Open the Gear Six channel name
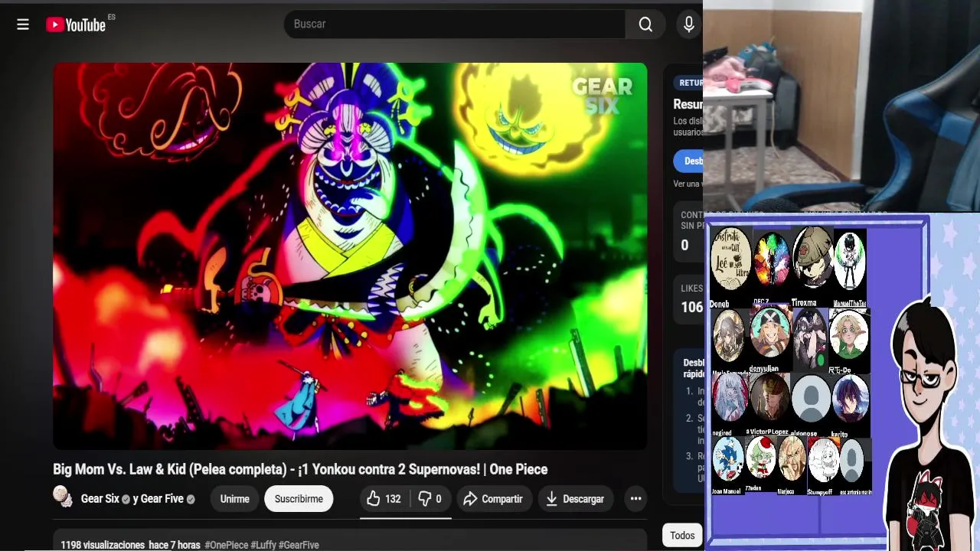 [100, 499]
